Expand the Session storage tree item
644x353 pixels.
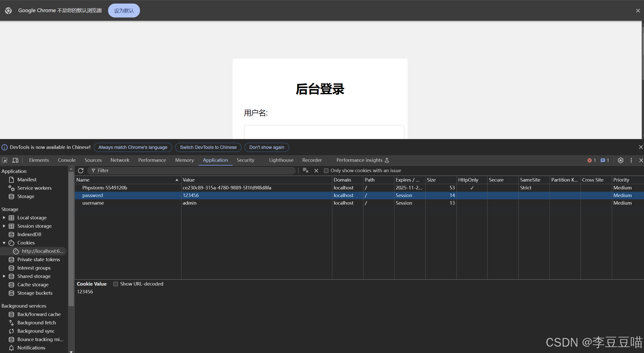click(x=4, y=226)
